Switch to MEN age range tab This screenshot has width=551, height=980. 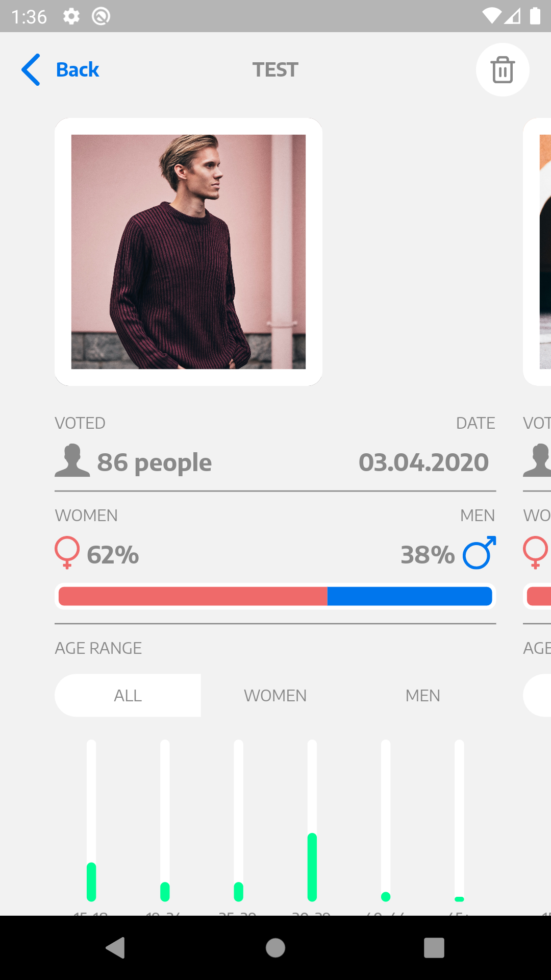(x=422, y=695)
